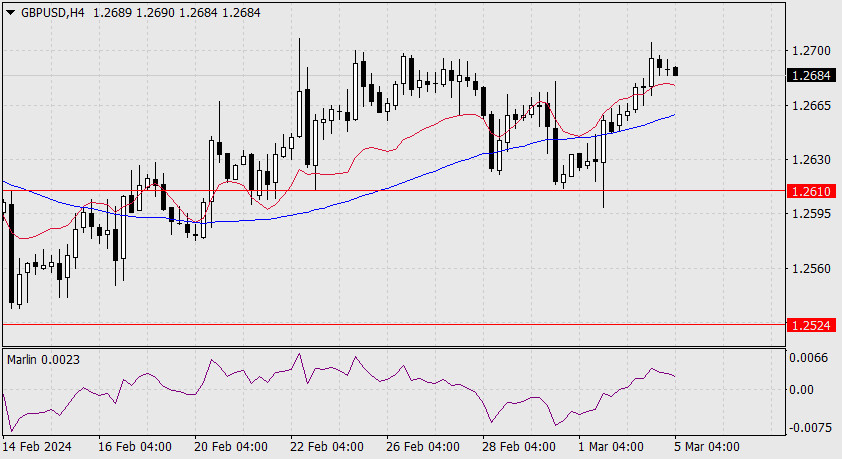Image resolution: width=842 pixels, height=459 pixels.
Task: Click the 26 Feb 04:00 time label
Action: [423, 447]
